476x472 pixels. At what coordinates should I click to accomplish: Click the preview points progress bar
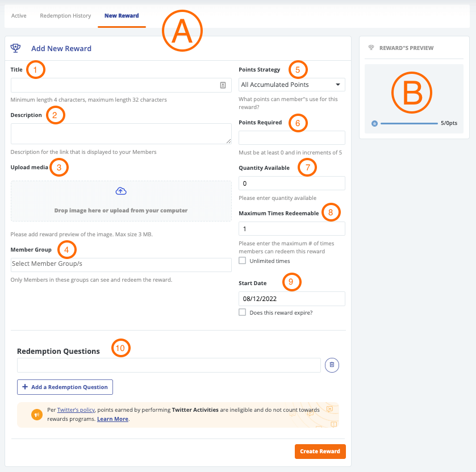[409, 124]
